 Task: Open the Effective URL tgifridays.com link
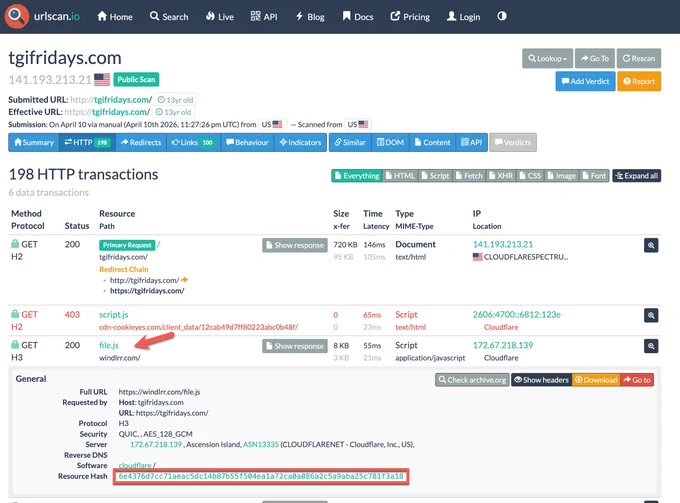pyautogui.click(x=121, y=112)
